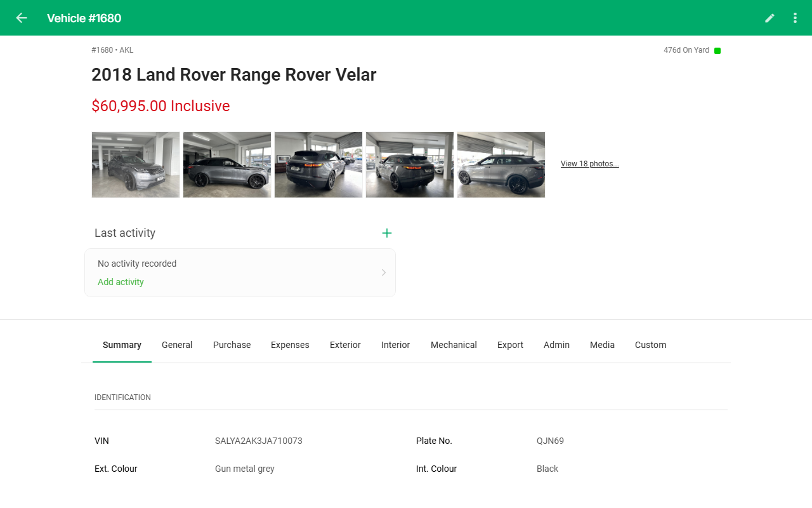
Task: Click the #1680 • AKL reference text
Action: coord(112,50)
